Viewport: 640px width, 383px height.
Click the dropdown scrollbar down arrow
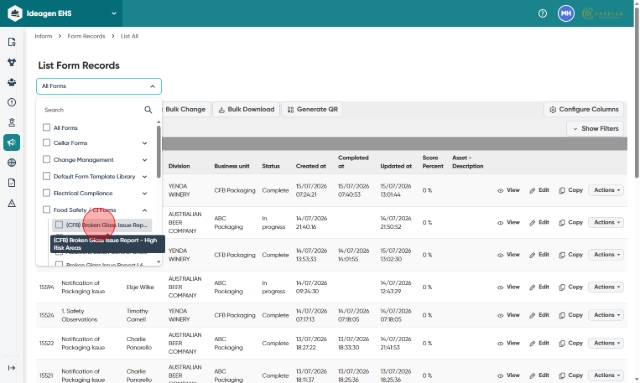(x=158, y=262)
